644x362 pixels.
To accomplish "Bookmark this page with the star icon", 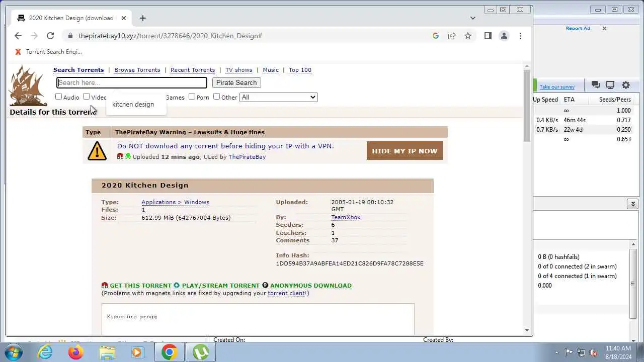I will (x=468, y=36).
